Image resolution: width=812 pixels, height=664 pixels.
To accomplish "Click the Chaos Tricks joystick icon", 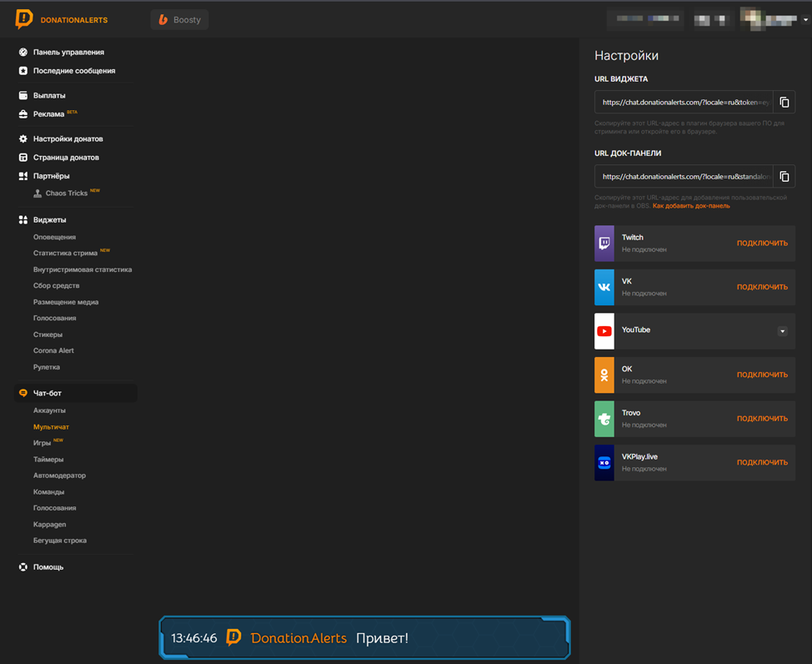I will 38,194.
